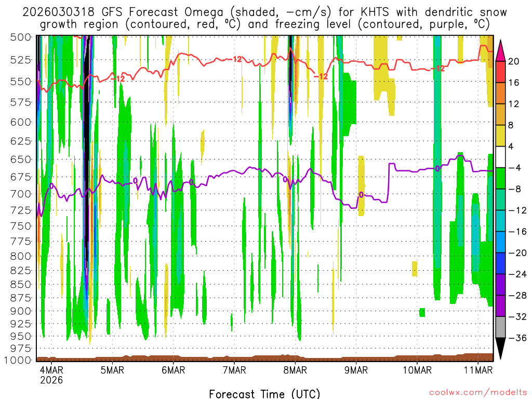Click the 11MAR date label on the time axis
The height and width of the screenshot is (399, 532).
coord(478,370)
